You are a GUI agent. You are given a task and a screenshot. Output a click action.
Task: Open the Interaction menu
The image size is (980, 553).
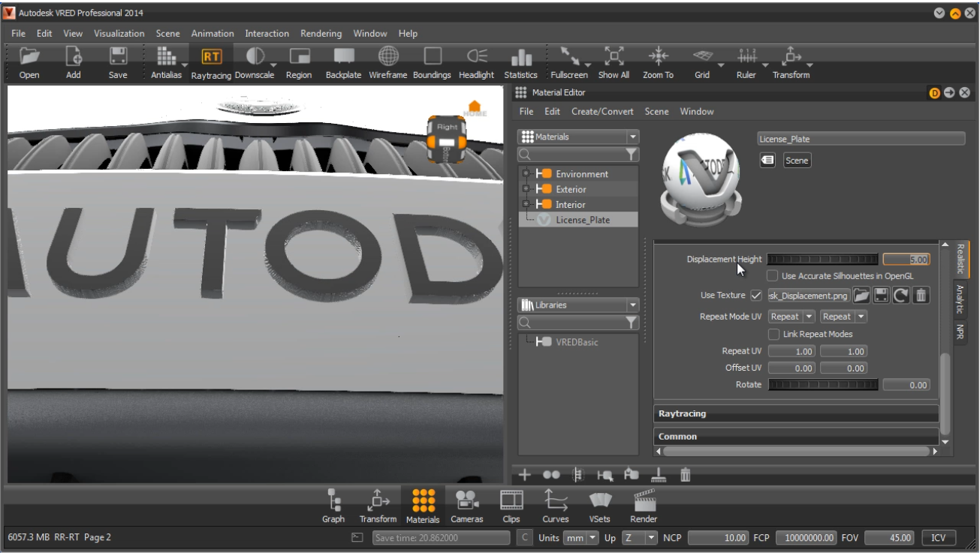click(267, 34)
